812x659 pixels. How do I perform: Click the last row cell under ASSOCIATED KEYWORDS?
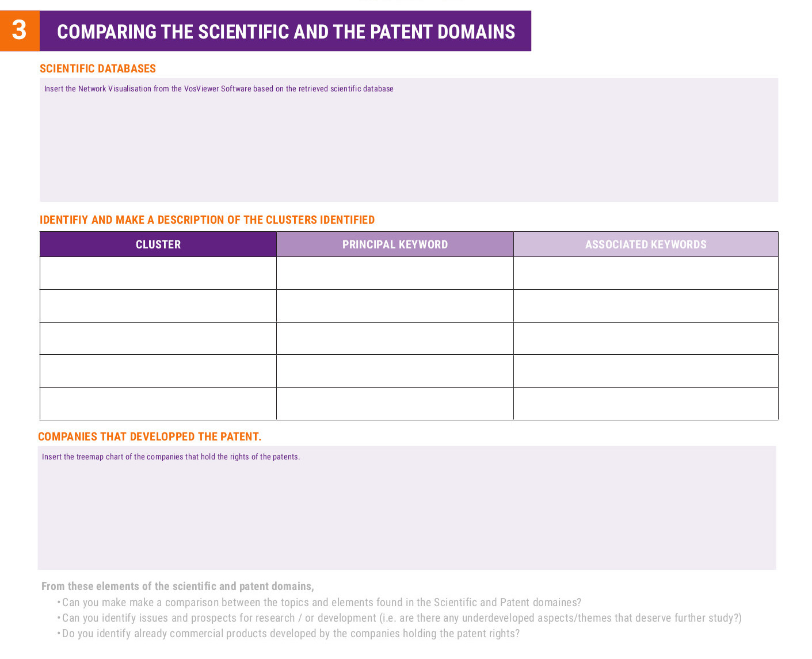coord(646,404)
